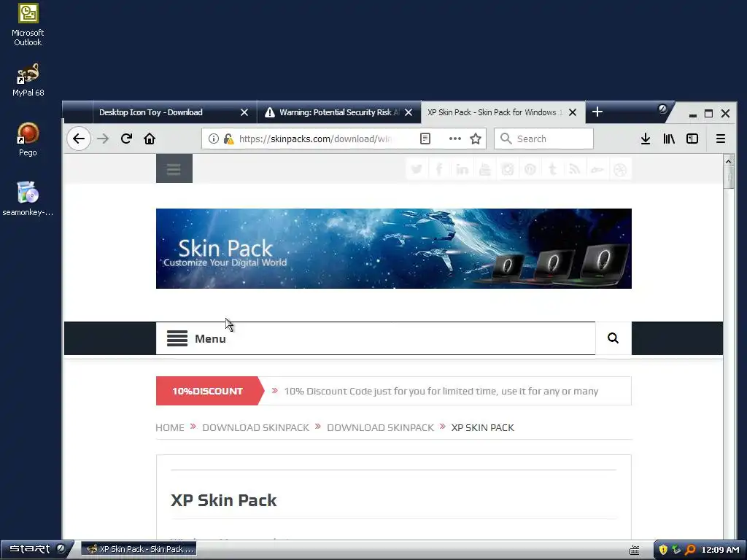Open the browser home page
Image resolution: width=747 pixels, height=560 pixels.
click(150, 139)
